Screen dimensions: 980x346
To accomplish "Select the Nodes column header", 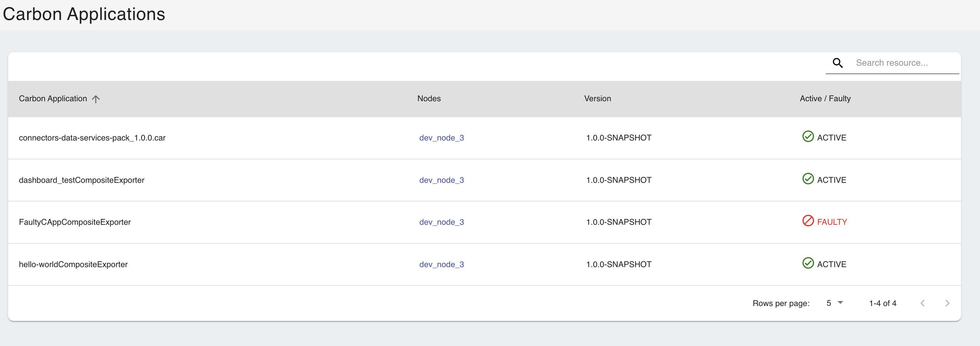I will (429, 99).
